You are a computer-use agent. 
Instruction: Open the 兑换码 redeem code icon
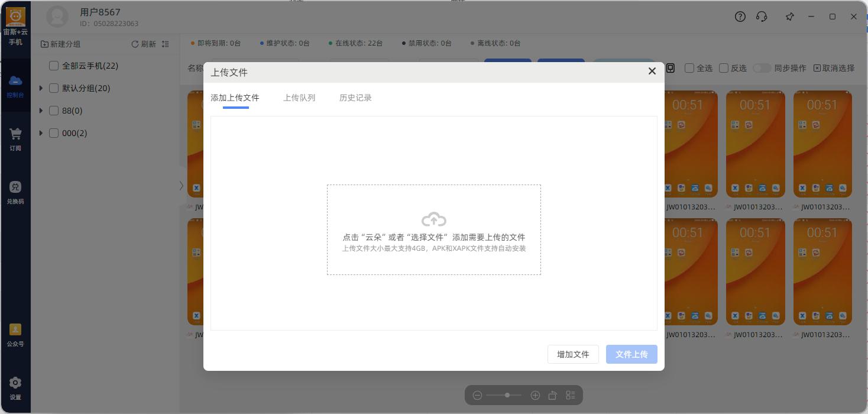click(x=15, y=187)
